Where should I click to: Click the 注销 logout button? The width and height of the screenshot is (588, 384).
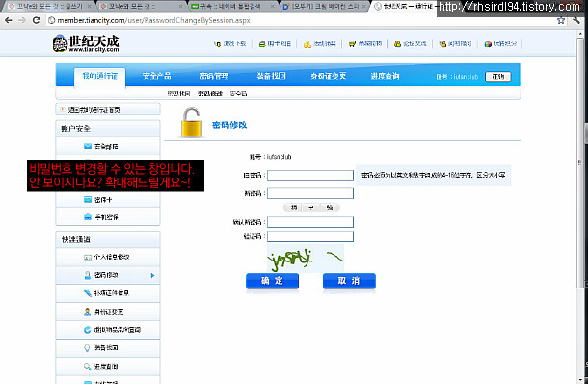tap(498, 76)
